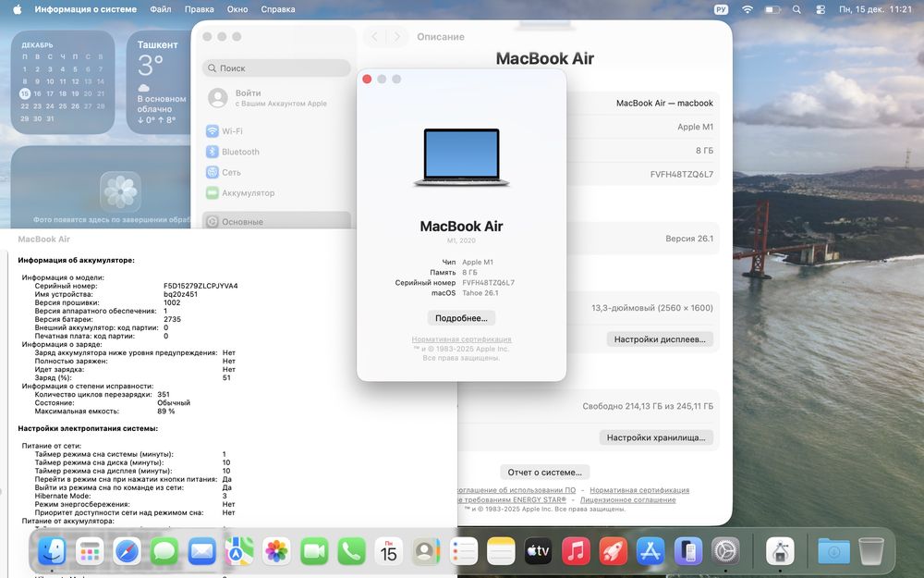Select Wi-Fi in Settings sidebar

(276, 131)
